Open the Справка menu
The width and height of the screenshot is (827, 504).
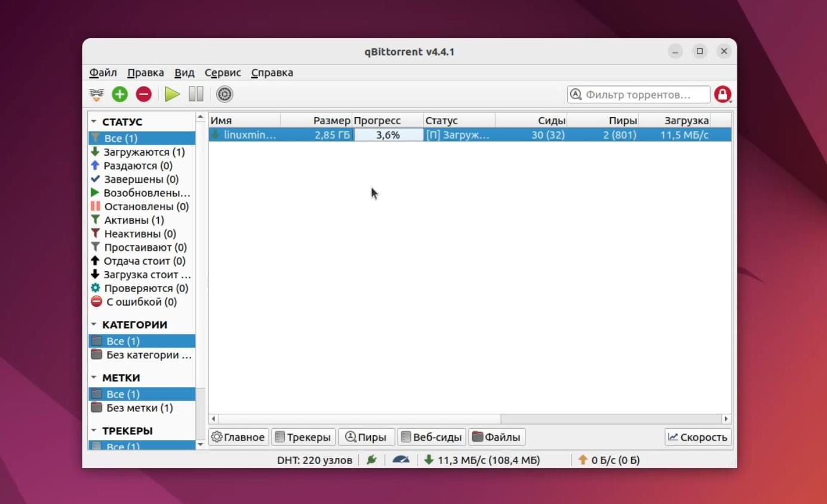coord(272,73)
